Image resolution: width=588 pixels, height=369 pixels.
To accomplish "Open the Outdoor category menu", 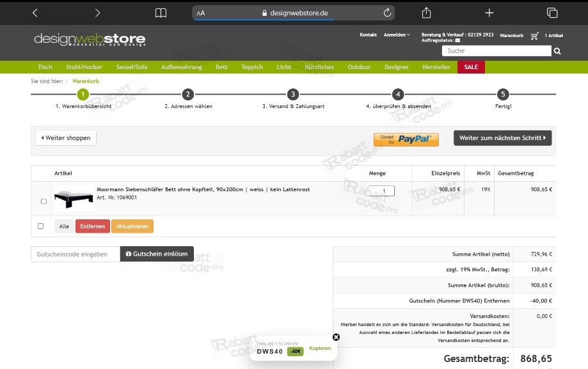I will (359, 67).
